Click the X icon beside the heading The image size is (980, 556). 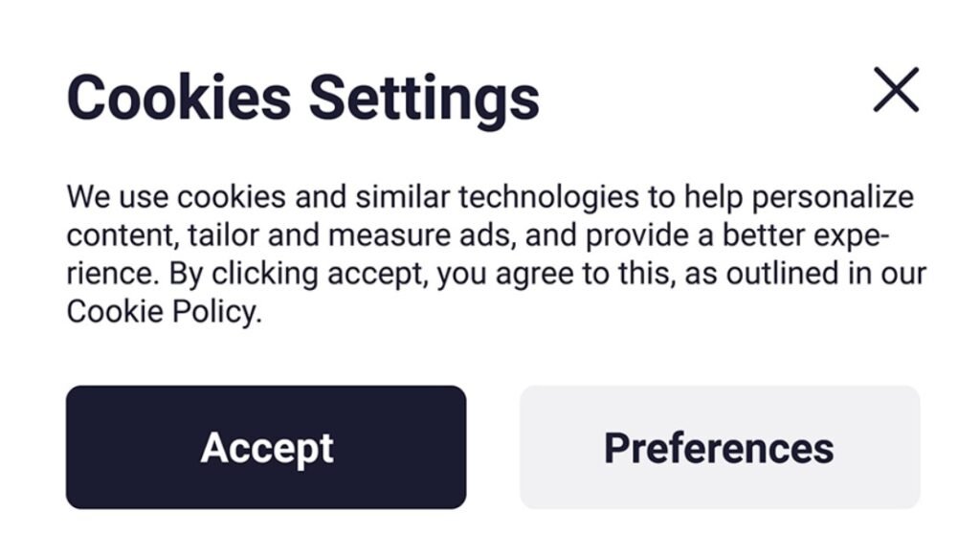click(896, 90)
